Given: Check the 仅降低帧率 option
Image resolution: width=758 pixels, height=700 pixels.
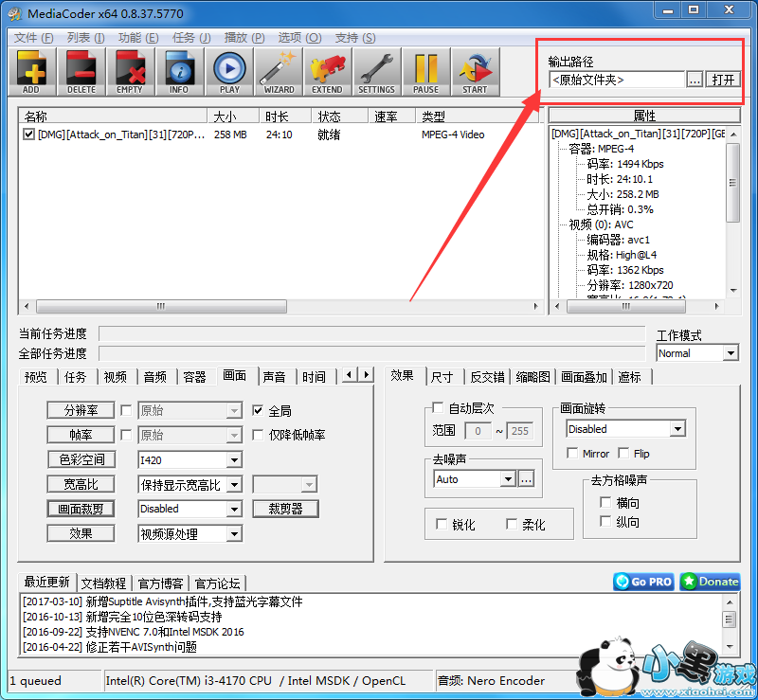Looking at the screenshot, I should click(258, 435).
